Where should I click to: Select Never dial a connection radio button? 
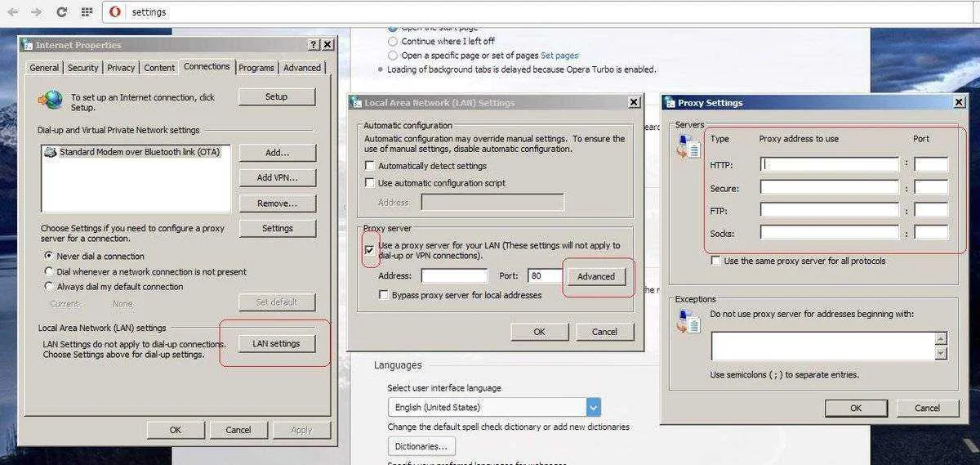tap(49, 257)
